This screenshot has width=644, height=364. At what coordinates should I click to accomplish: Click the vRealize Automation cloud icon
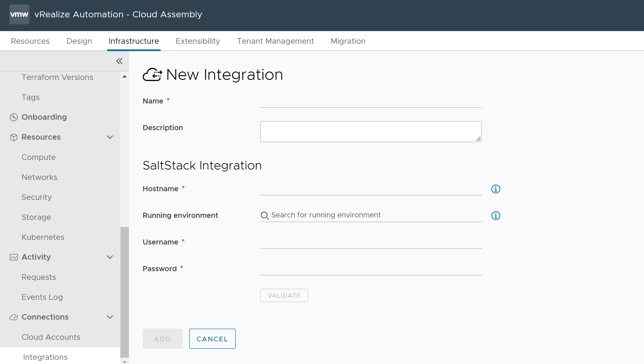pos(20,15)
